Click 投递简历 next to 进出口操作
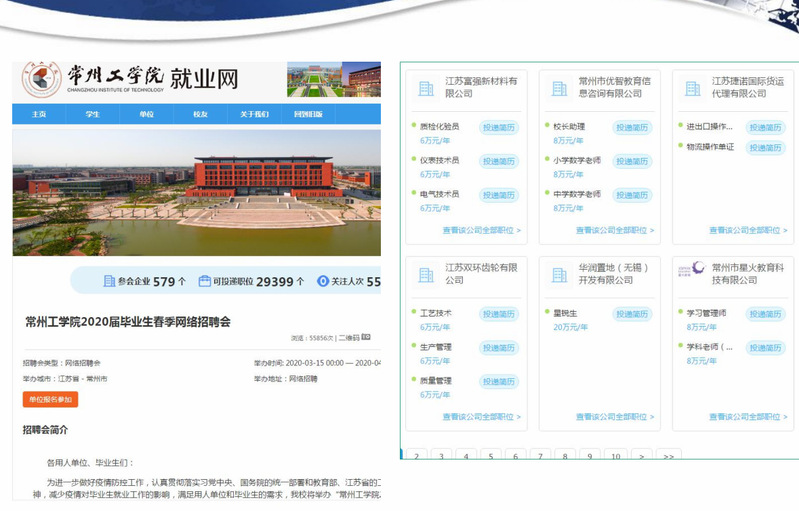Viewport: 799px width, 511px height. point(765,127)
